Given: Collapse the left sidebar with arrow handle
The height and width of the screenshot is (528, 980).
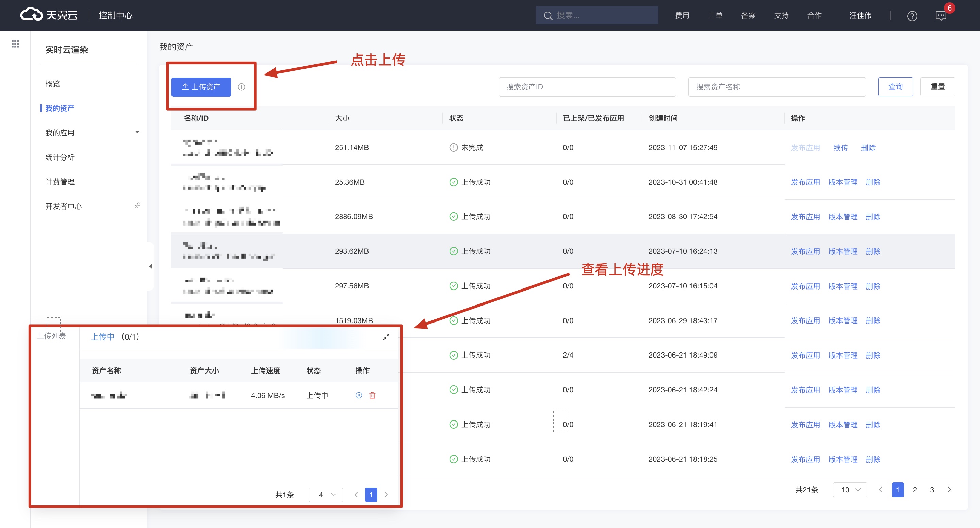Looking at the screenshot, I should tap(151, 266).
